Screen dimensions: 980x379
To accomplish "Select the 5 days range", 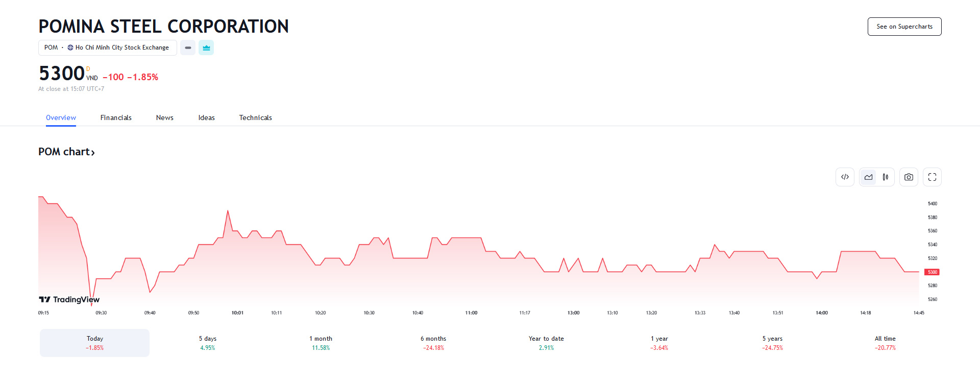I will 208,343.
